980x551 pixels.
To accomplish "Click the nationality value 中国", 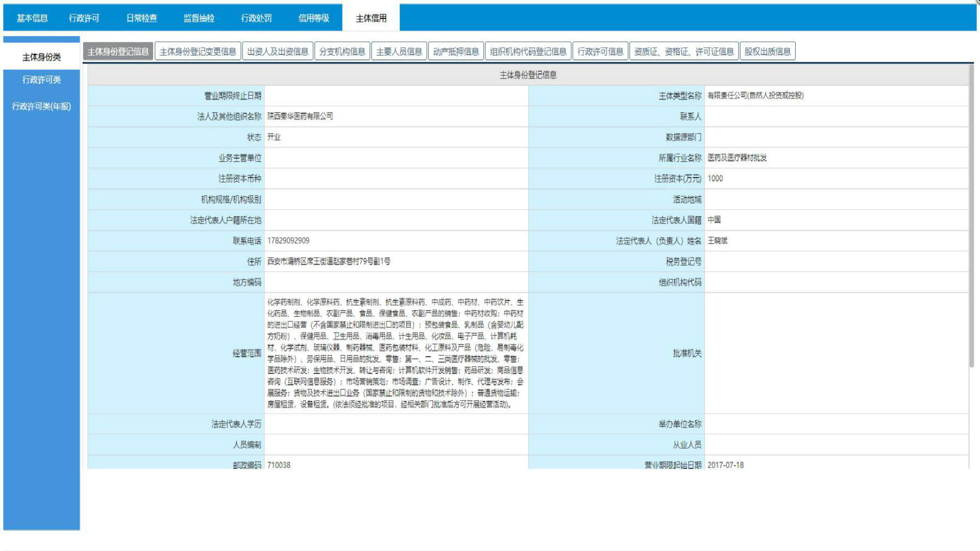I will [x=714, y=220].
